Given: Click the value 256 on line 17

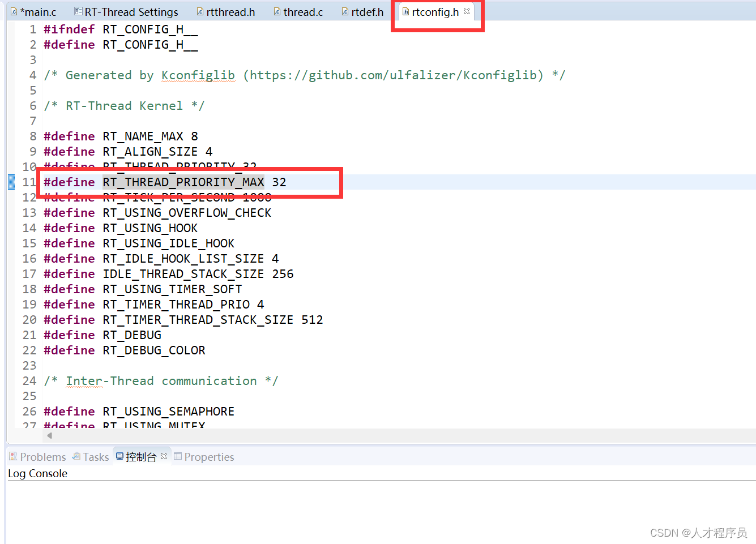Looking at the screenshot, I should [283, 274].
